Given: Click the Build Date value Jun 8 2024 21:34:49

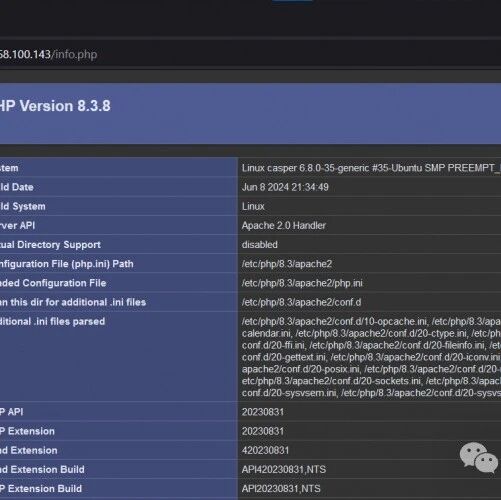Looking at the screenshot, I should pos(285,187).
